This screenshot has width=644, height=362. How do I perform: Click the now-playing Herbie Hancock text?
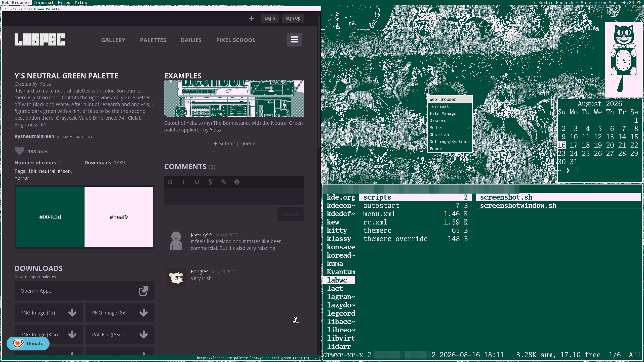tap(577, 3)
